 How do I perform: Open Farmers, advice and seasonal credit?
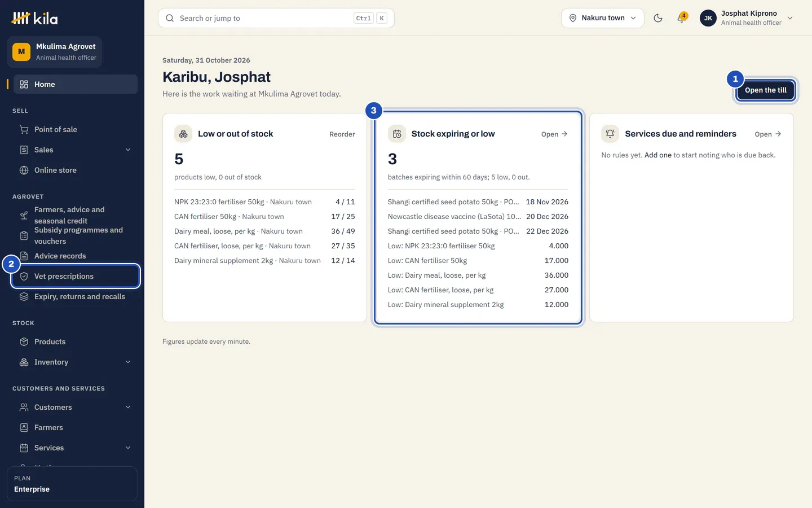tap(76, 215)
